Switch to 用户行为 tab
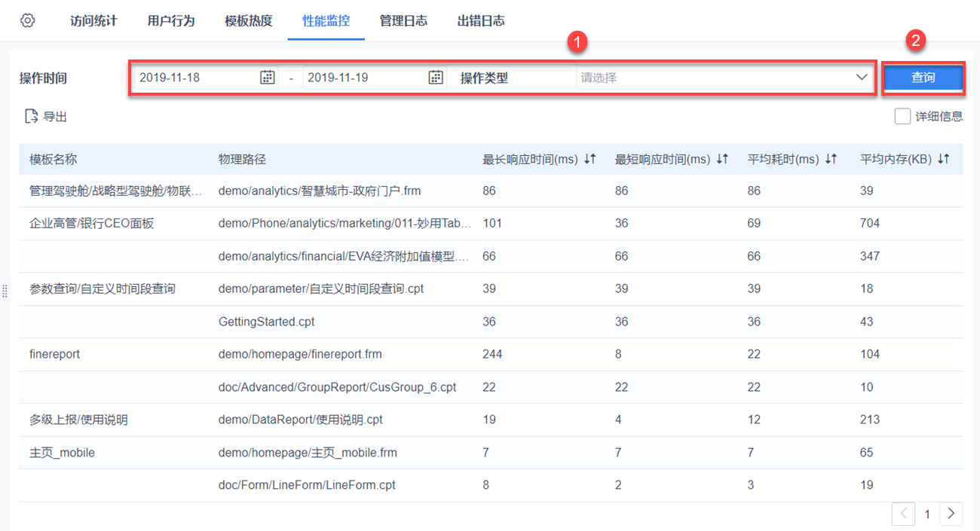 click(x=171, y=20)
